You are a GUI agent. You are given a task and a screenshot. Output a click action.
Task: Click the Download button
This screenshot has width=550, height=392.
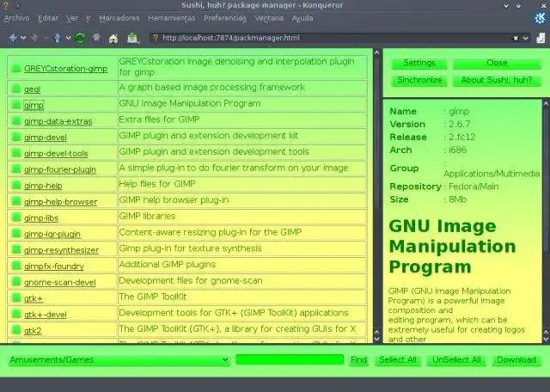pos(516,360)
